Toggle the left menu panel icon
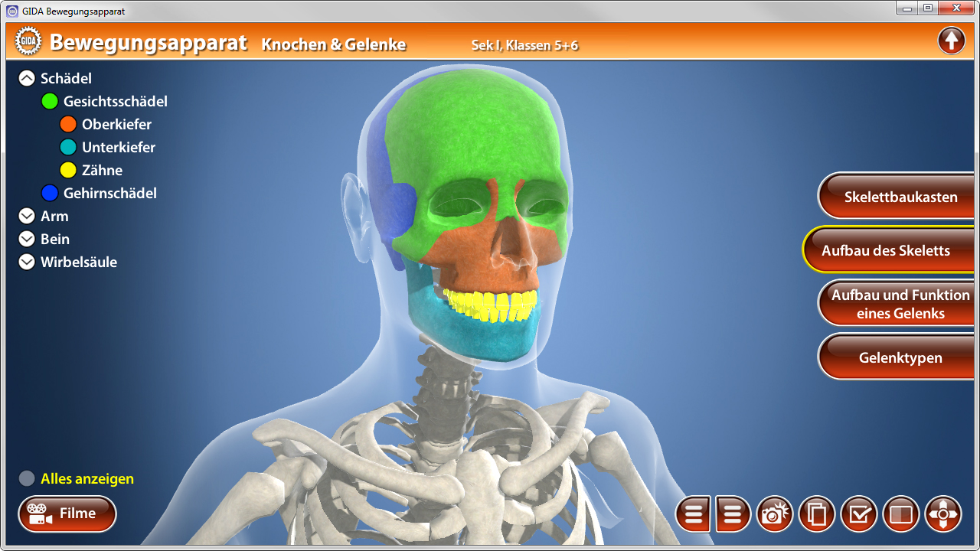Image resolution: width=980 pixels, height=551 pixels. coord(694,514)
